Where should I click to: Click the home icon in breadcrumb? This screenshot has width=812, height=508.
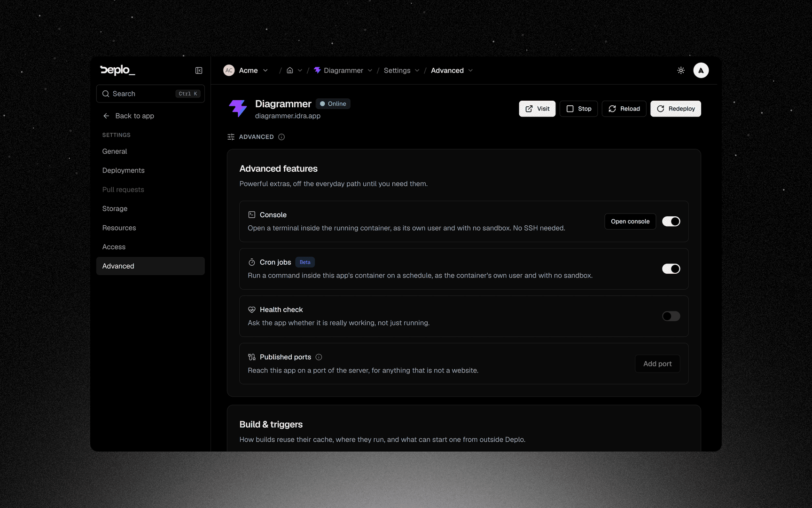[x=290, y=71]
